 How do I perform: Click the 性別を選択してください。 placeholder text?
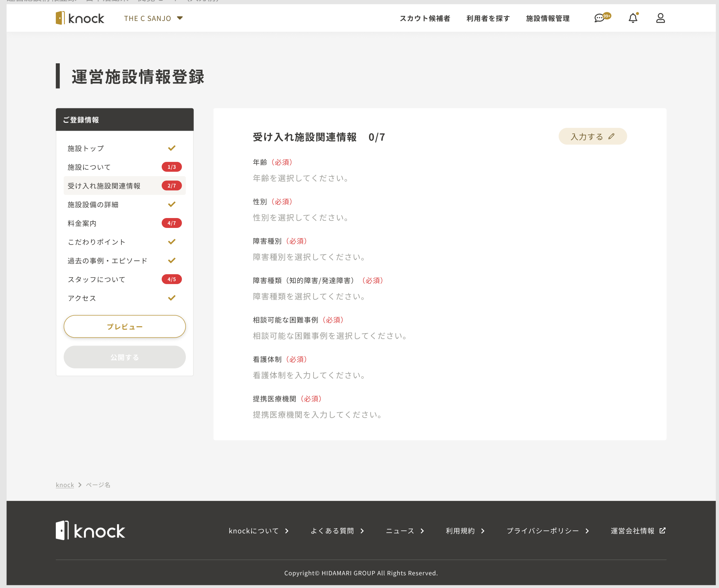(301, 218)
